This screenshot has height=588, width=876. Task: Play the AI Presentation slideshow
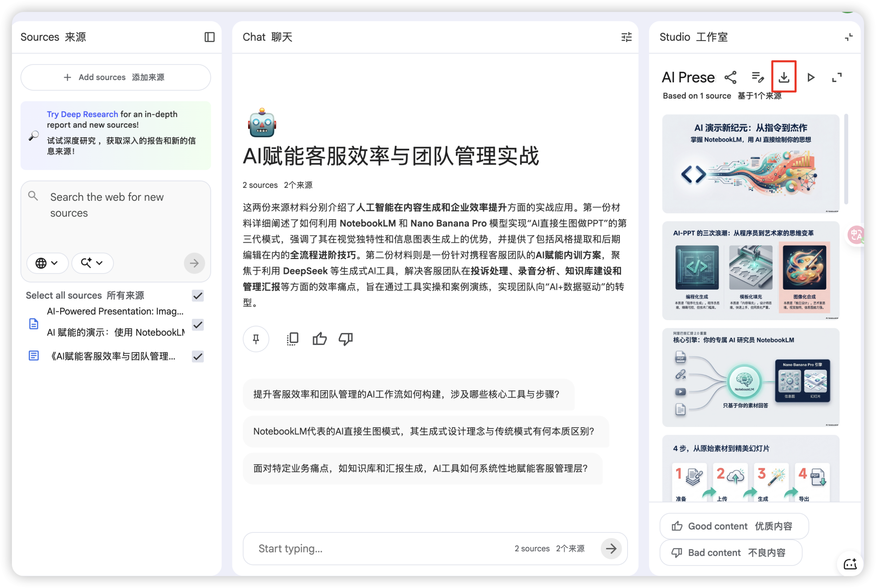810,77
